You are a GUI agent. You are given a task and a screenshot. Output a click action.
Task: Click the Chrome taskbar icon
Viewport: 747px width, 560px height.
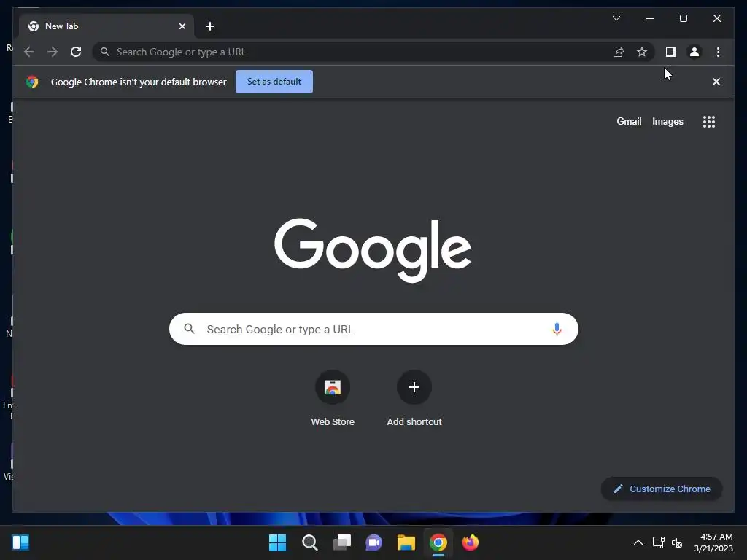(438, 542)
